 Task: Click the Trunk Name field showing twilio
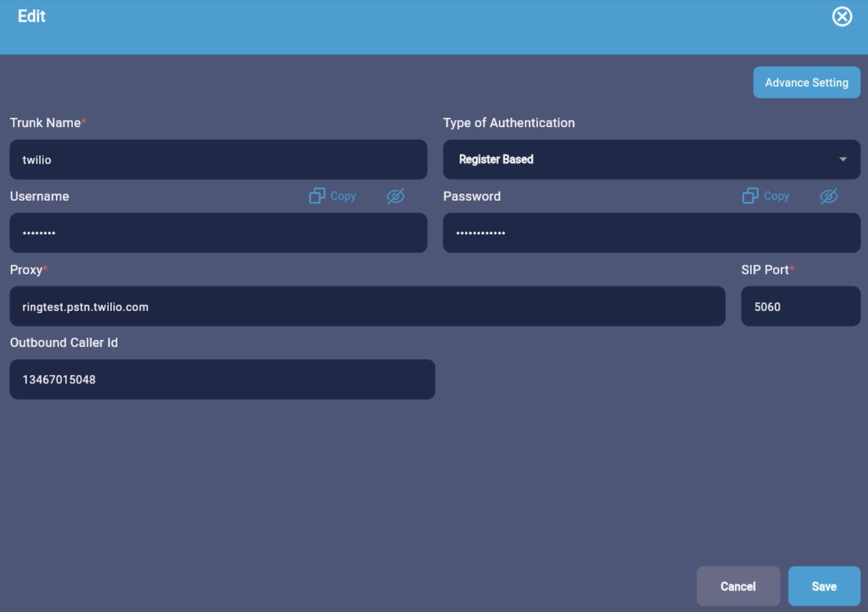218,159
